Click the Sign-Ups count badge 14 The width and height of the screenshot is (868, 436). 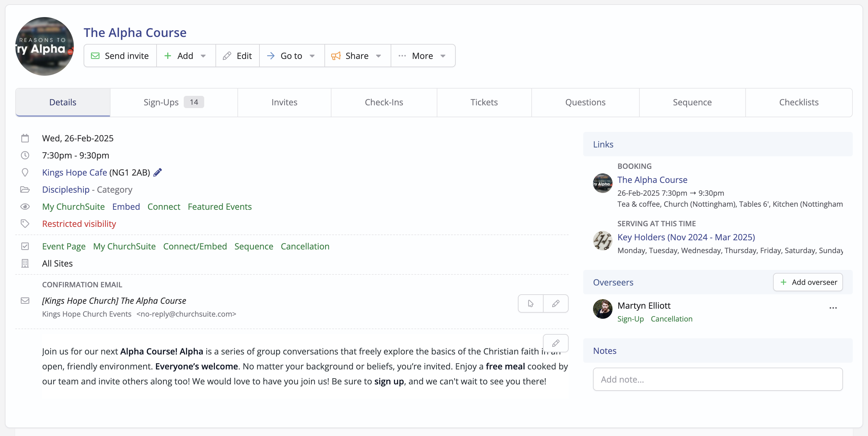194,102
